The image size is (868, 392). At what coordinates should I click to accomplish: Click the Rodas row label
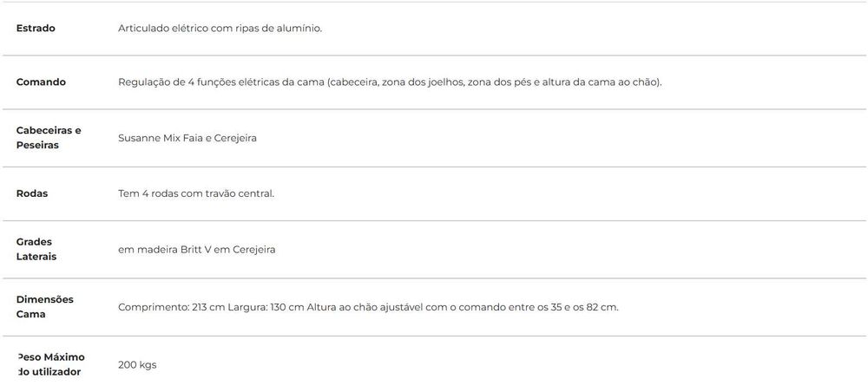[x=31, y=193]
